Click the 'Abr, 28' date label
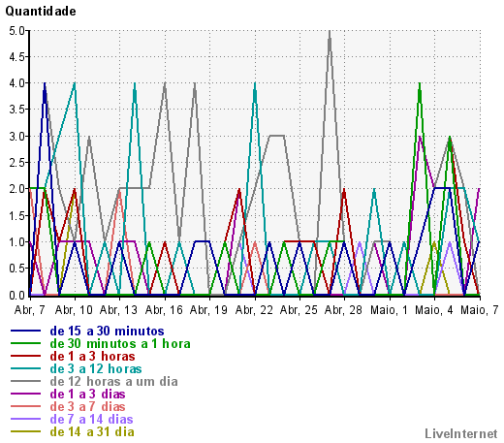 [343, 310]
